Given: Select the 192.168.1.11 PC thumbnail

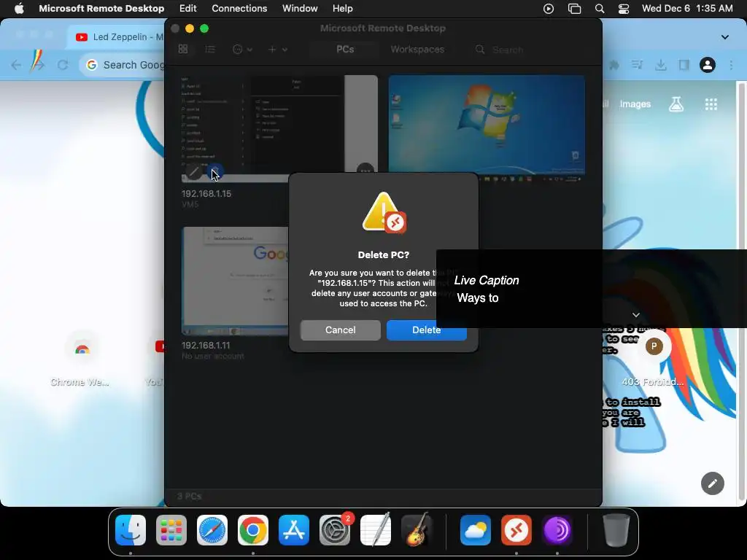Looking at the screenshot, I should [235, 281].
